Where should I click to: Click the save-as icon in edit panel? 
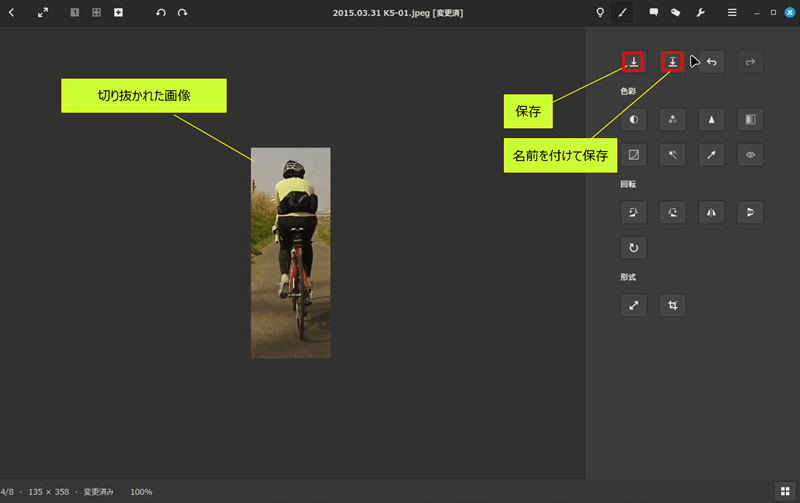[x=672, y=62]
